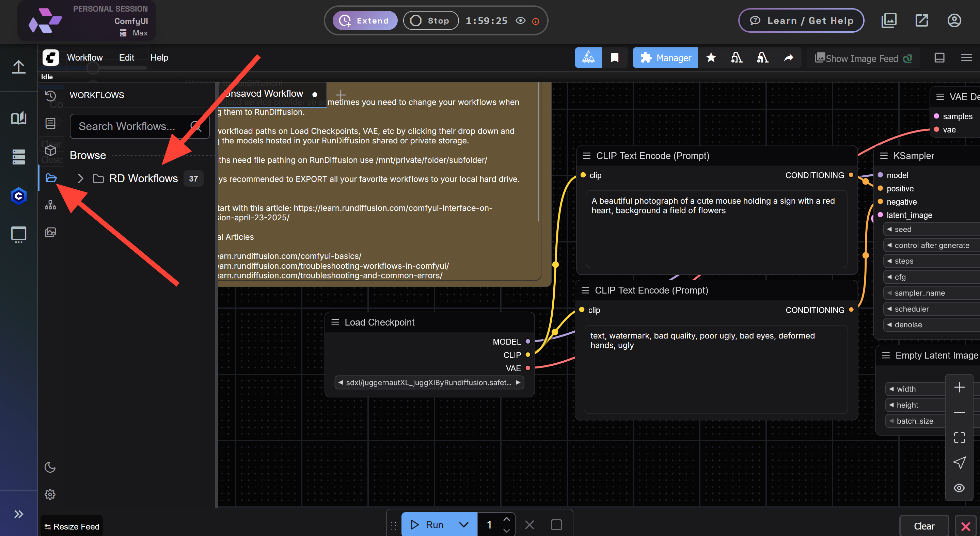Fit view with frame icon
Image resolution: width=980 pixels, height=536 pixels.
(960, 438)
